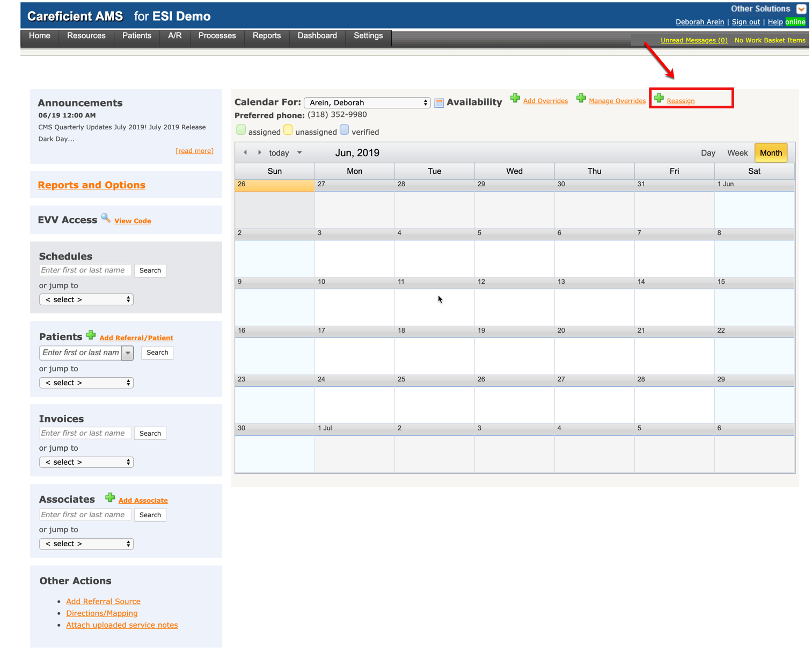This screenshot has width=812, height=653.
Task: Open the Home menu
Action: point(40,36)
